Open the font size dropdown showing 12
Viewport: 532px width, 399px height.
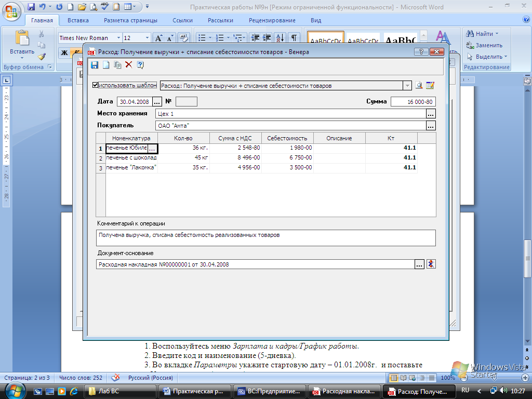click(x=147, y=37)
